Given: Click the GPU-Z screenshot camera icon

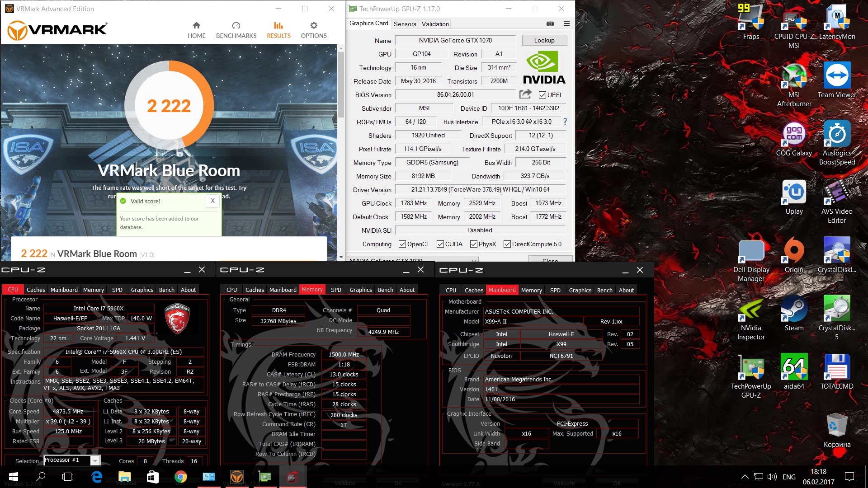Looking at the screenshot, I should [x=550, y=23].
